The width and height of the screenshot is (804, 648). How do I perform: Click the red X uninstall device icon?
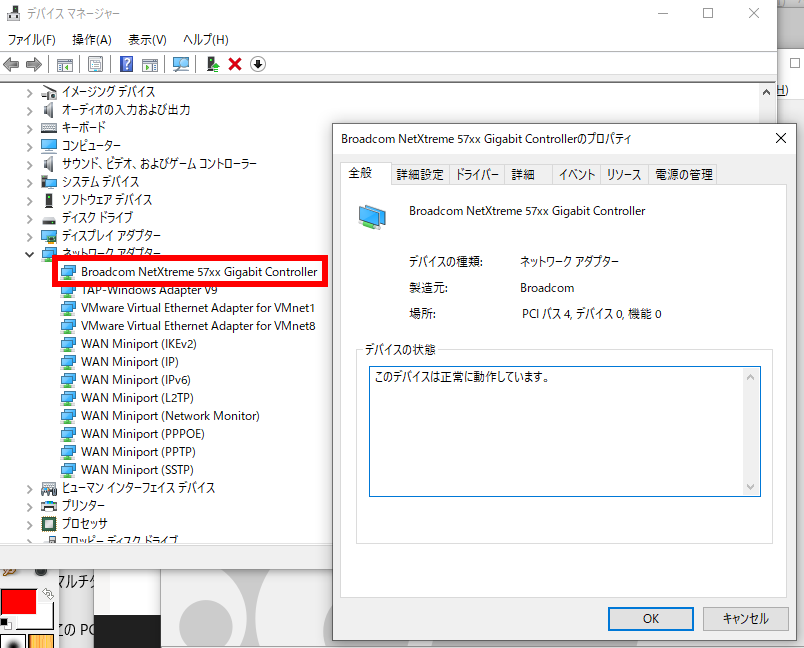point(235,64)
